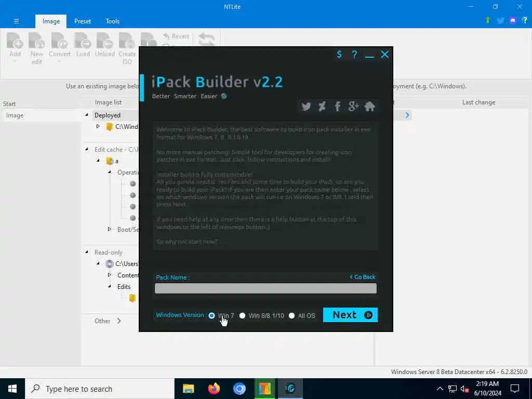The height and width of the screenshot is (399, 532).
Task: Click Create ISO in NTLite toolbar
Action: pyautogui.click(x=127, y=48)
